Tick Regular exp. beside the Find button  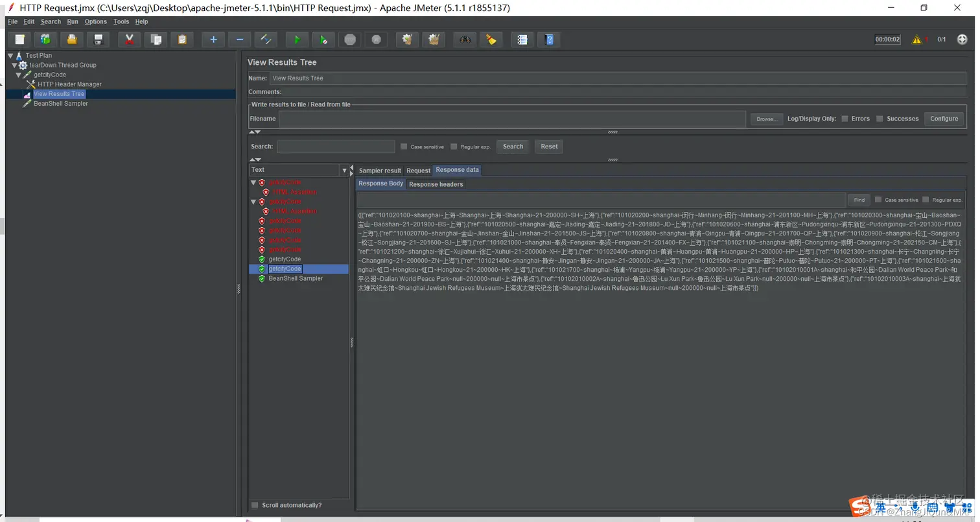[x=926, y=200]
